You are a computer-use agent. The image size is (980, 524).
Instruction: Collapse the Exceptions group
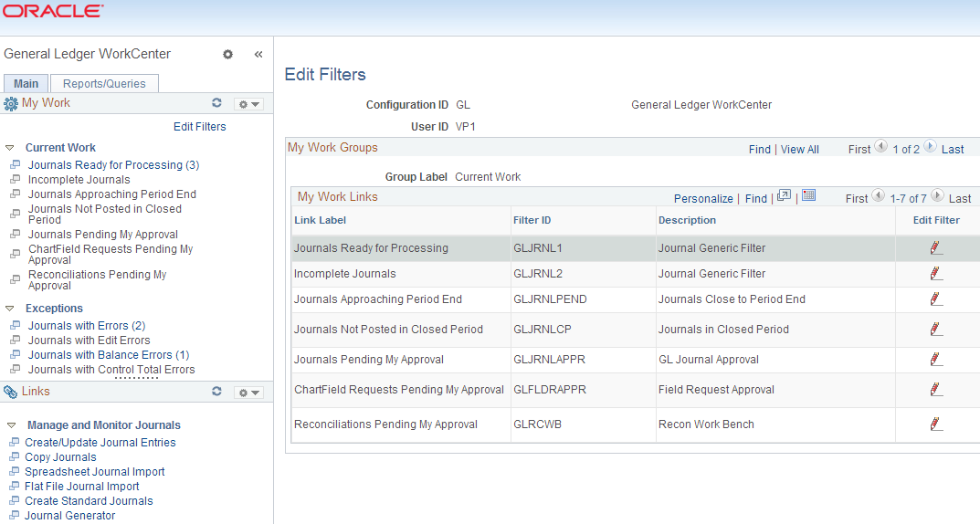point(9,309)
